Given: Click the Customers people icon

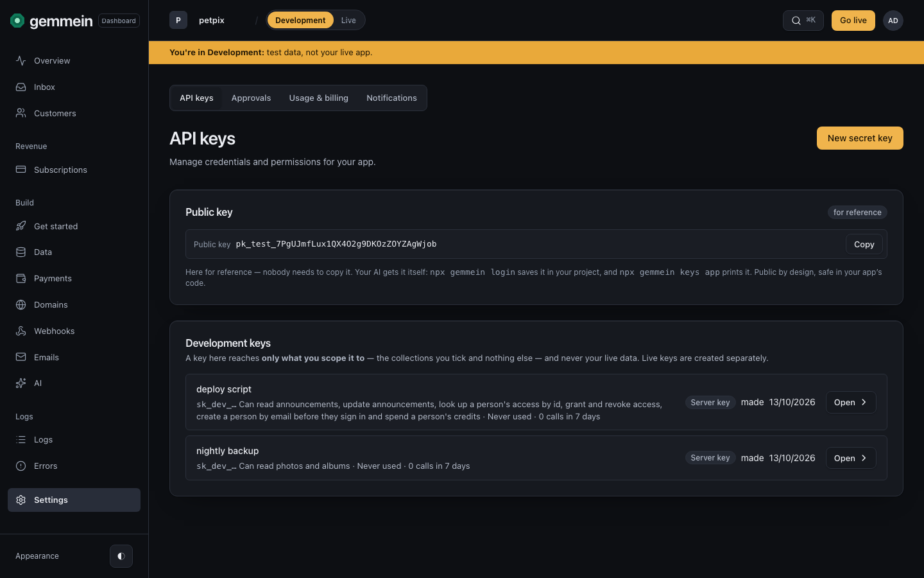Looking at the screenshot, I should click(21, 113).
